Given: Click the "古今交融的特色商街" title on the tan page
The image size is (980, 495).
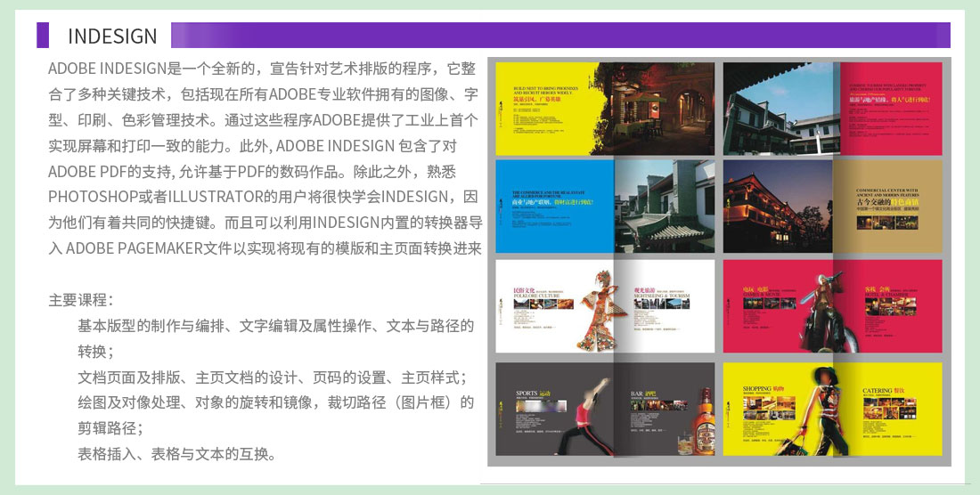Looking at the screenshot, I should coord(887,203).
